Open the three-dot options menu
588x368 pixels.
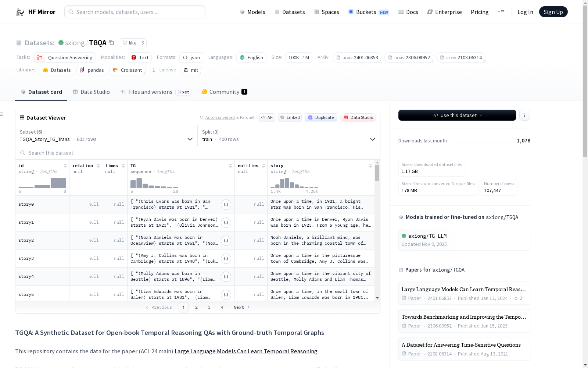click(525, 115)
